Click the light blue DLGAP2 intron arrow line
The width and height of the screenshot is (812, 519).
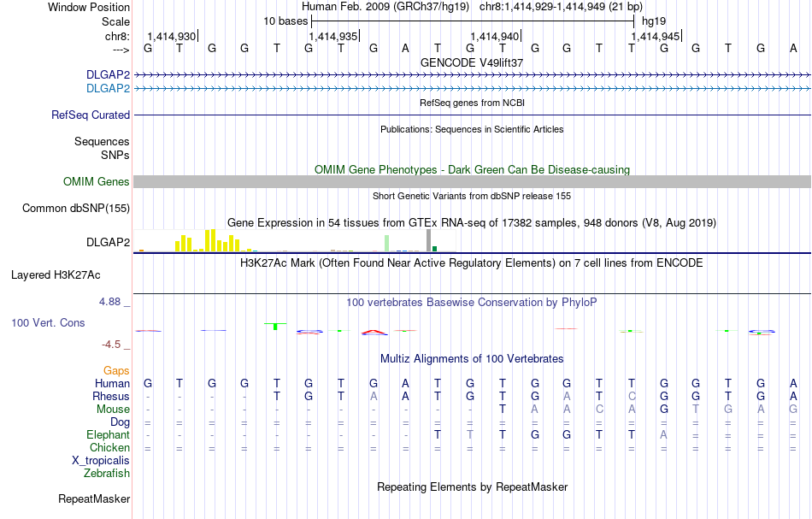click(x=472, y=89)
